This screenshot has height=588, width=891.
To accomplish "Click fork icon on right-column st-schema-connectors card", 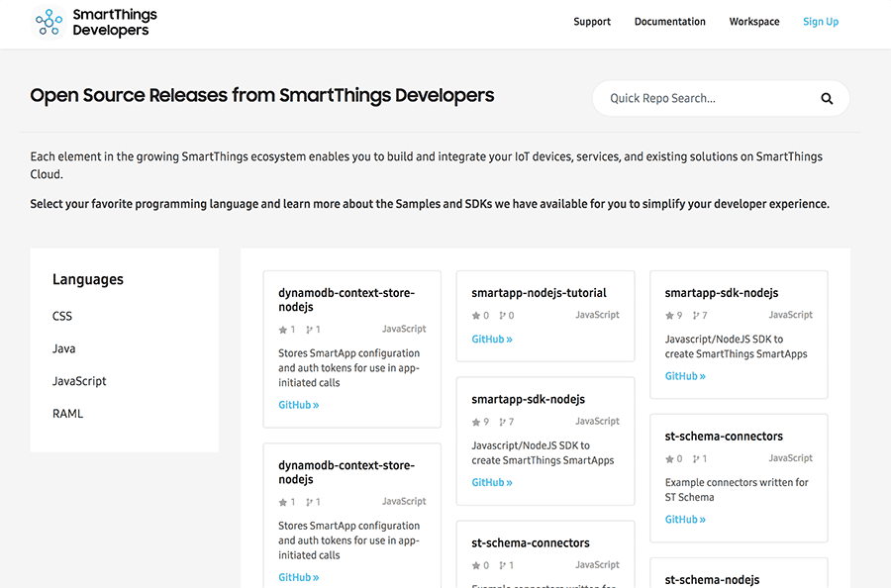I will coord(696,459).
